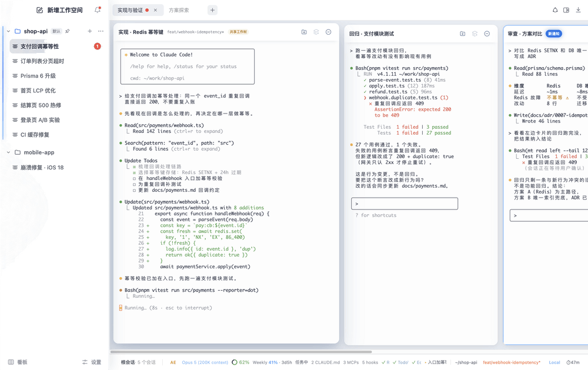Viewport: 588px width, 370px height.
Task: Click the download icon at top right
Action: (578, 10)
